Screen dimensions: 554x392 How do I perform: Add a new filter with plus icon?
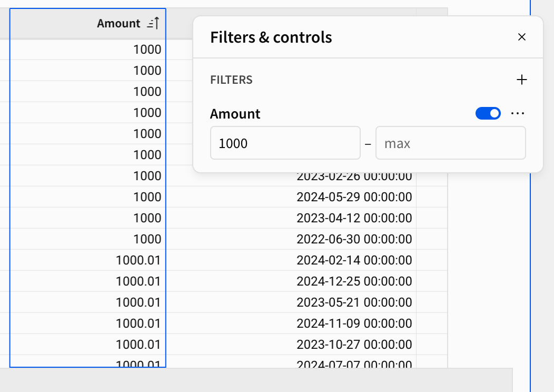coord(521,80)
